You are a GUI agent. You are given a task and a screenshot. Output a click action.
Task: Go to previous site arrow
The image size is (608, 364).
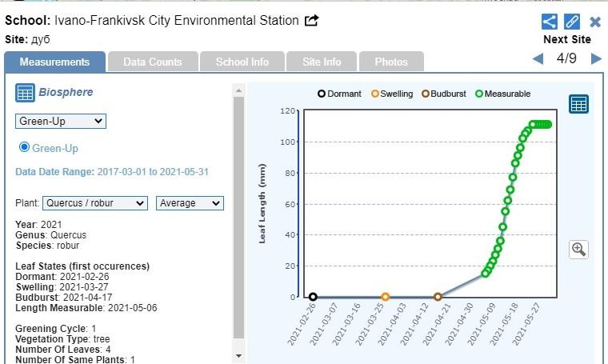coord(538,58)
